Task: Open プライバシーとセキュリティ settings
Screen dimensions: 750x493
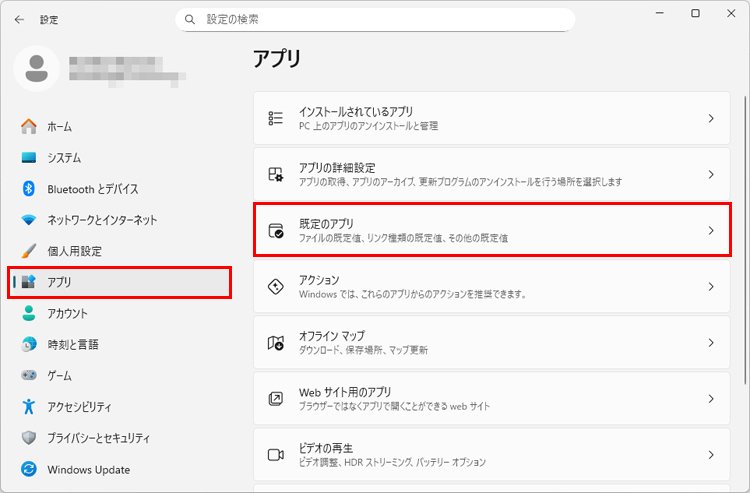Action: tap(120, 438)
